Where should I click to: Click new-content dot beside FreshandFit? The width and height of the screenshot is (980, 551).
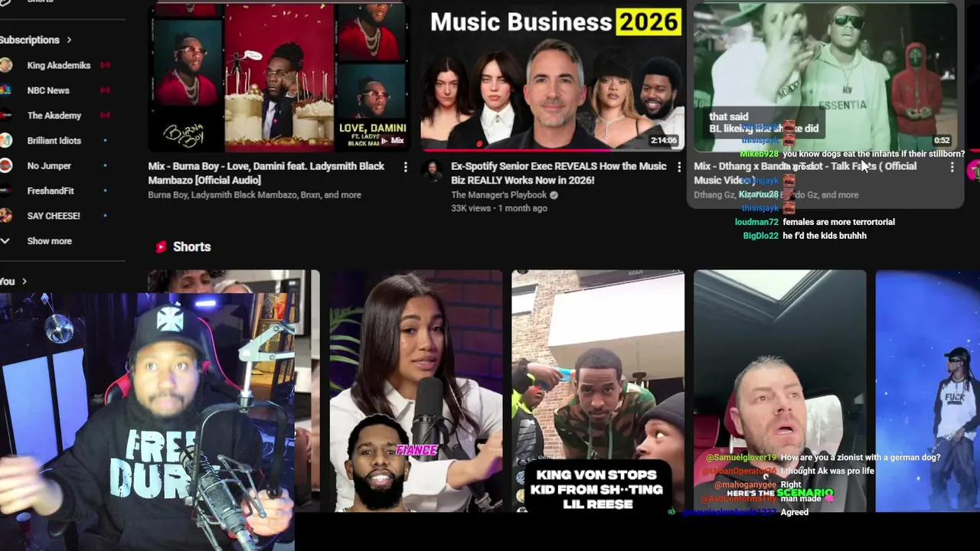pyautogui.click(x=105, y=191)
